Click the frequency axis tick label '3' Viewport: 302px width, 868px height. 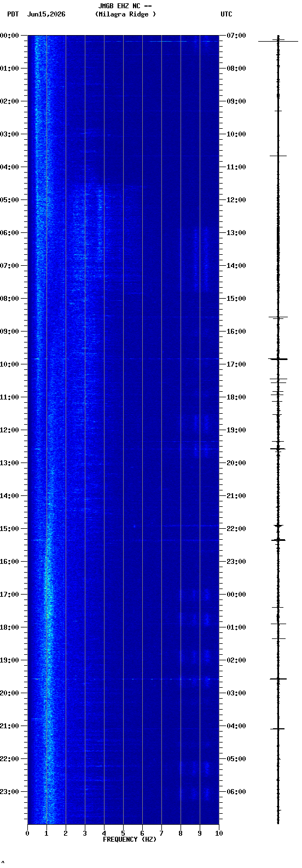pyautogui.click(x=85, y=833)
